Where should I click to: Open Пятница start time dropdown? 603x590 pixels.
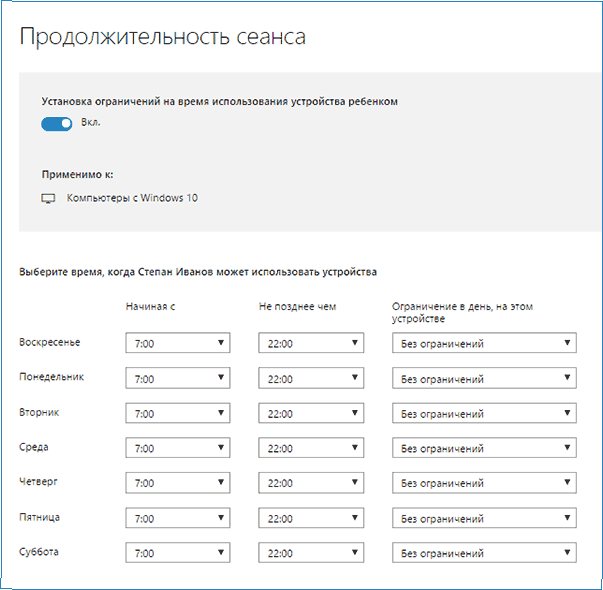tap(178, 518)
